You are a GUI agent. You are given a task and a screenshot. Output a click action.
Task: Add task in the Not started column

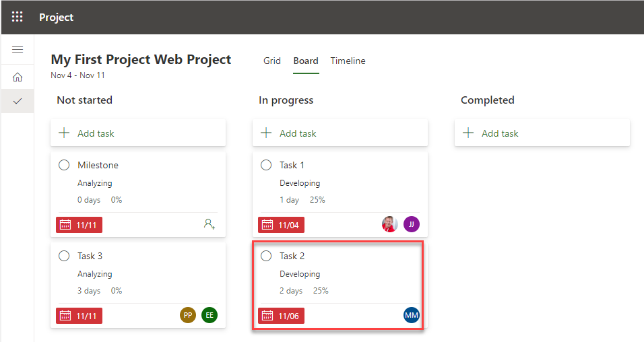(x=138, y=133)
